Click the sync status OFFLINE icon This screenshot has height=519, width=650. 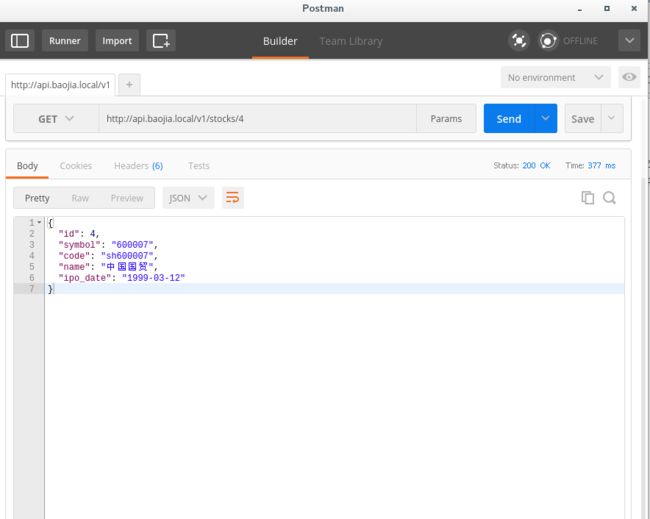point(548,41)
